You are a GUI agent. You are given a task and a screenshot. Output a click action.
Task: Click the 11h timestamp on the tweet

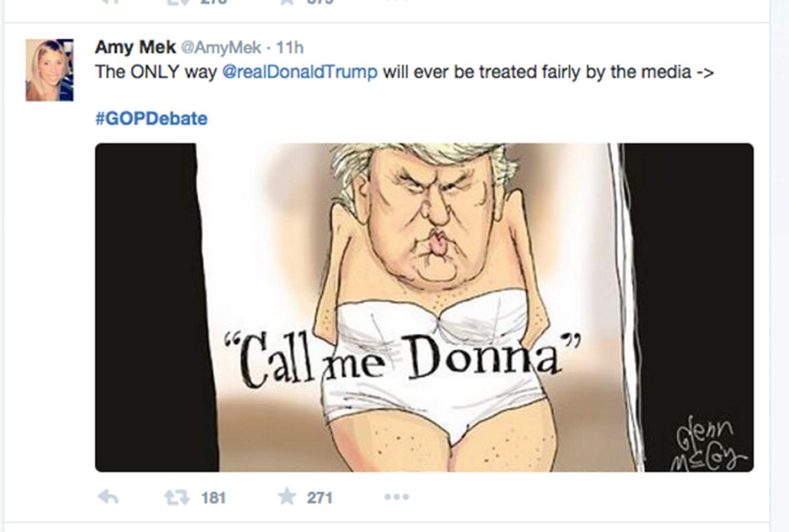[x=289, y=48]
